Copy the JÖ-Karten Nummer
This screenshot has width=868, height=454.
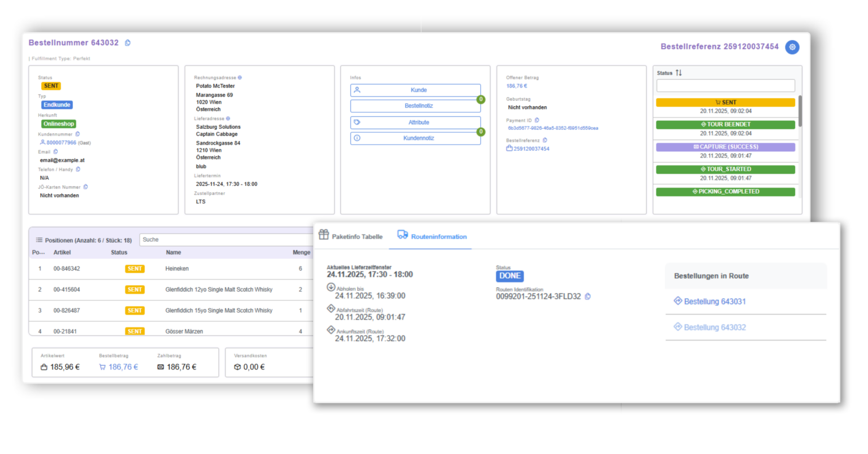[86, 187]
